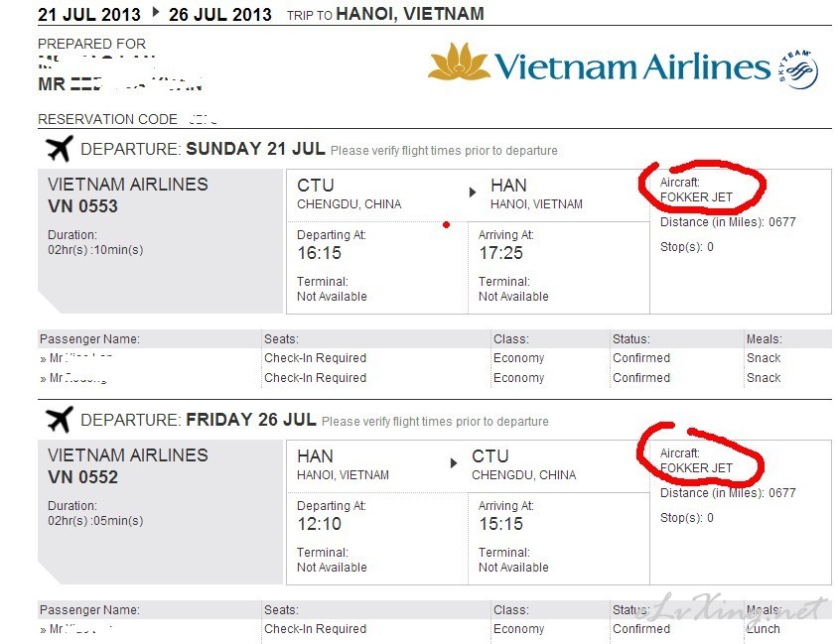This screenshot has width=838, height=644.
Task: Click the HAN Hanoi, Vietnam destination on first flight
Action: pos(536,193)
